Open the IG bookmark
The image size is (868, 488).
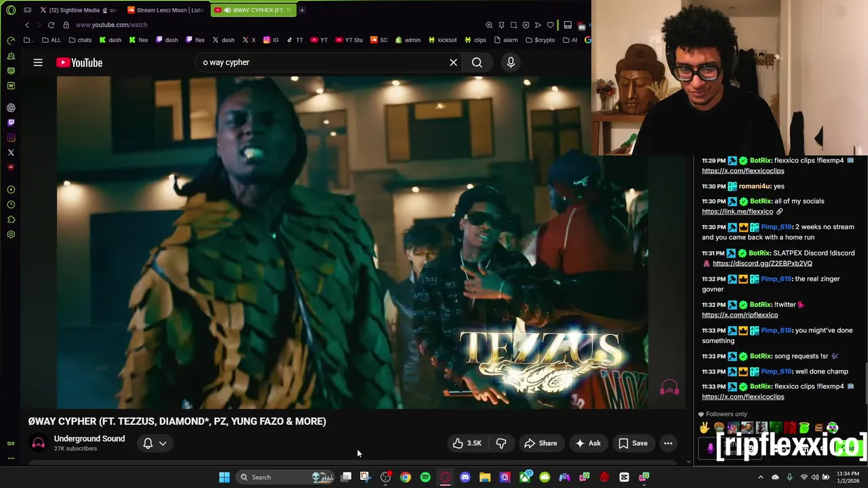[271, 40]
